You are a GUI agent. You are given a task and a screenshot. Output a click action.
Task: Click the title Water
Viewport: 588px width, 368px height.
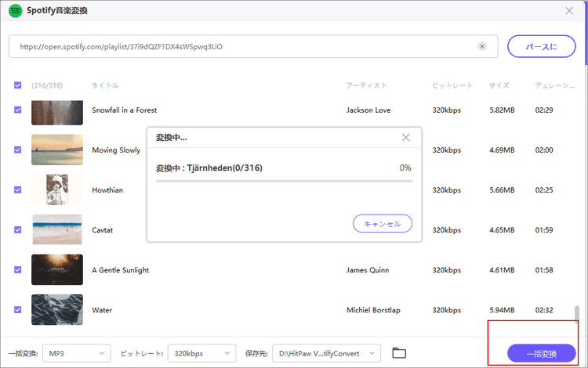[102, 310]
